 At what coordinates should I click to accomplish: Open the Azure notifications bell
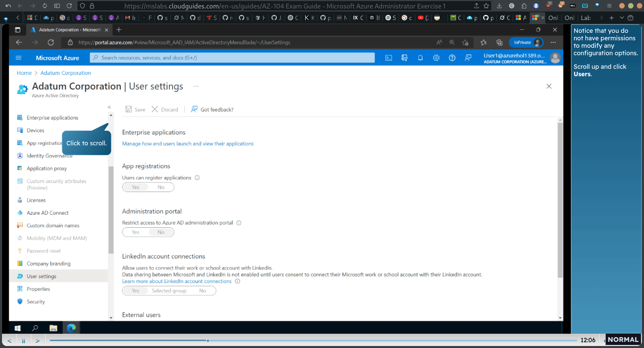click(x=420, y=58)
